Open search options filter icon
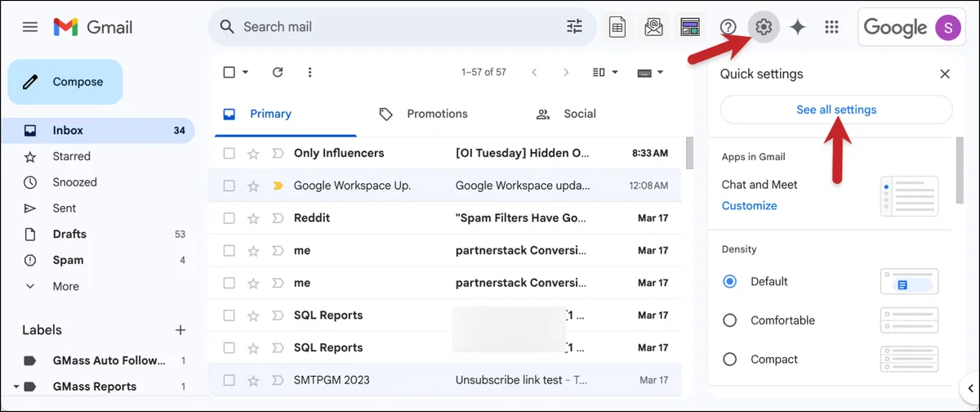Screen dimensions: 980x412 click(x=575, y=27)
